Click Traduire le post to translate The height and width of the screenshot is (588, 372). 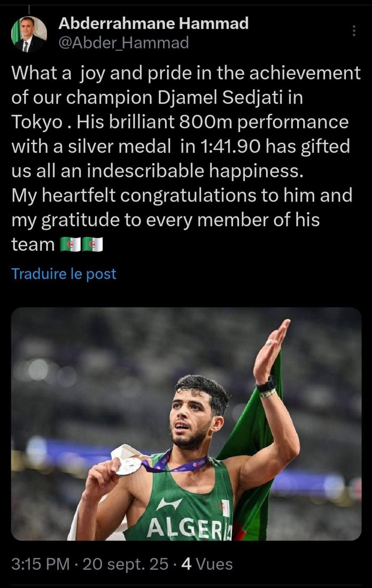click(64, 274)
